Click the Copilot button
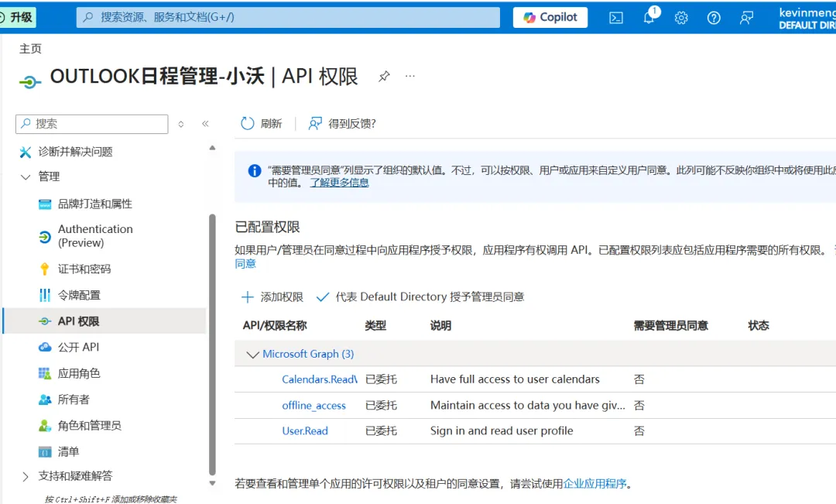This screenshot has width=836, height=504. click(550, 17)
